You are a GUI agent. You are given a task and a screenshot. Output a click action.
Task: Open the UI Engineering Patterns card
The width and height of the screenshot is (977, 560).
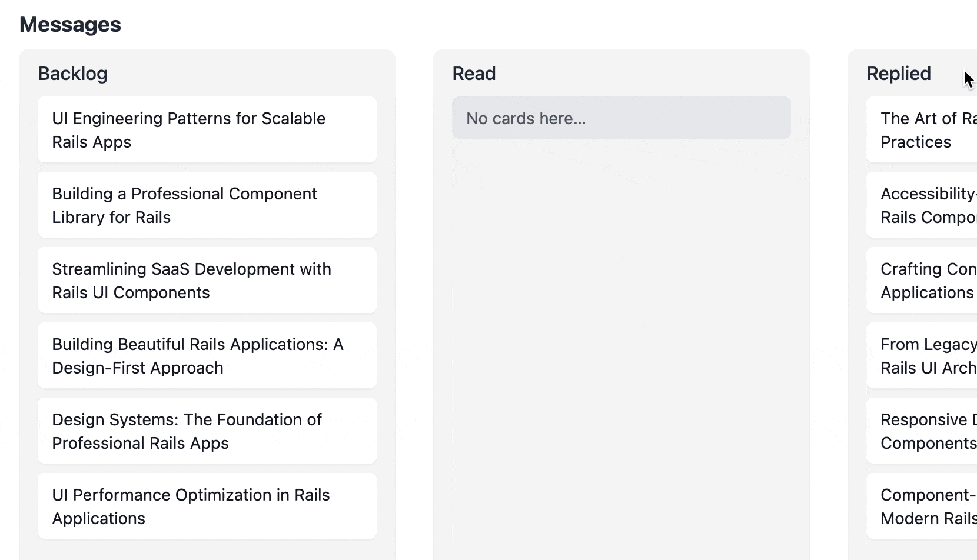207,130
